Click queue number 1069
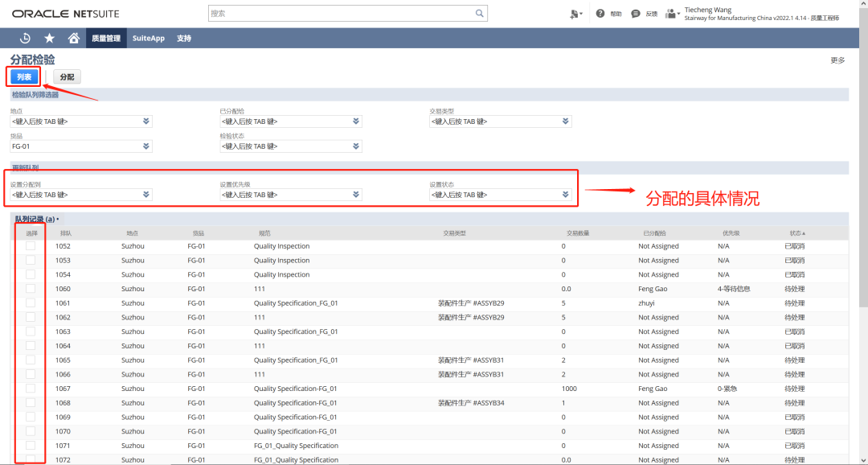868x465 pixels. (63, 418)
